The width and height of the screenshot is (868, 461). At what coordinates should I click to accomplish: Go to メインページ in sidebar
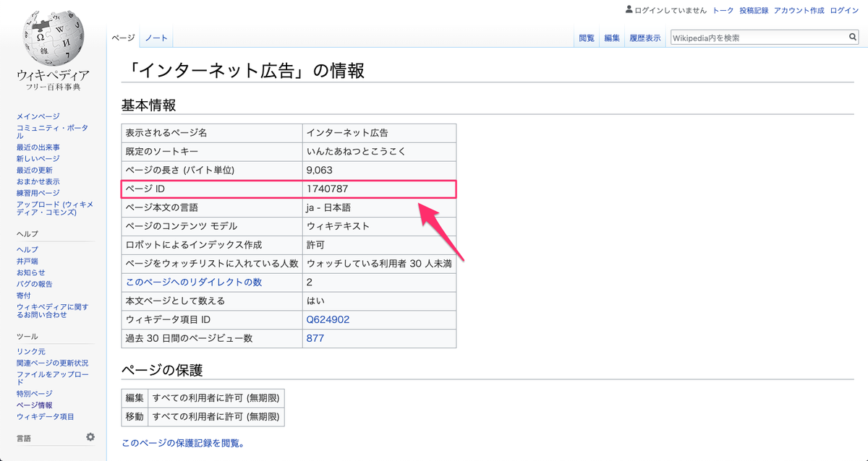(38, 116)
